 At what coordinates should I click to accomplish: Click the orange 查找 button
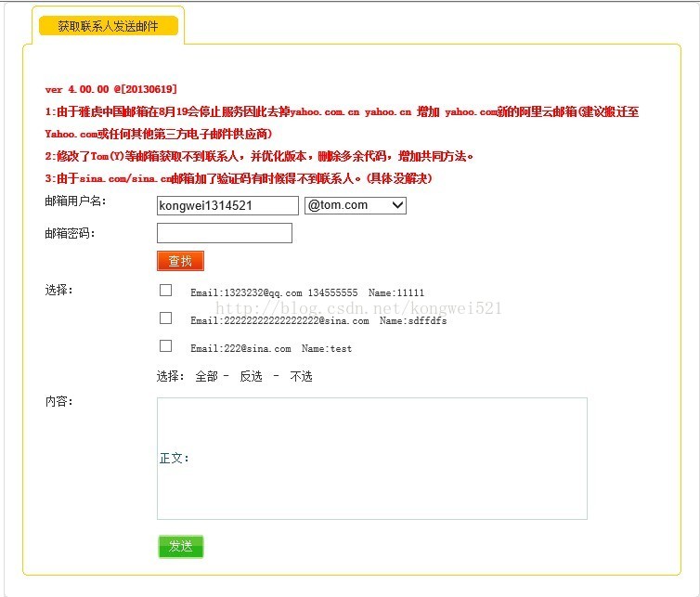[x=180, y=261]
